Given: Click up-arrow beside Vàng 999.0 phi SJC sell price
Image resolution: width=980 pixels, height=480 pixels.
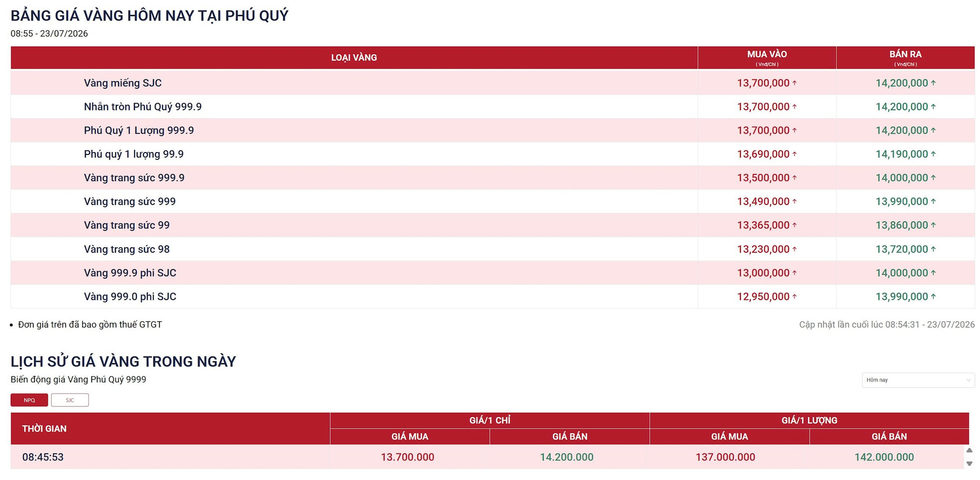Looking at the screenshot, I should [933, 296].
